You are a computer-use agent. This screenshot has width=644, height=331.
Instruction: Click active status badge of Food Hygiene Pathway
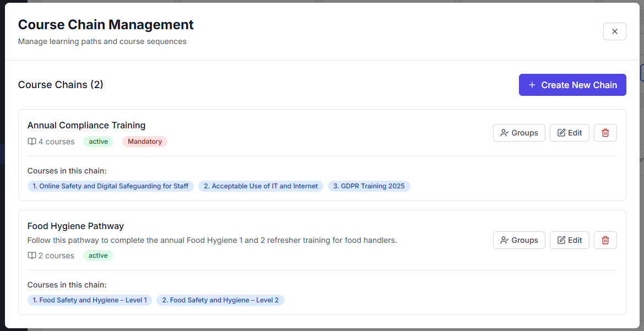[98, 256]
